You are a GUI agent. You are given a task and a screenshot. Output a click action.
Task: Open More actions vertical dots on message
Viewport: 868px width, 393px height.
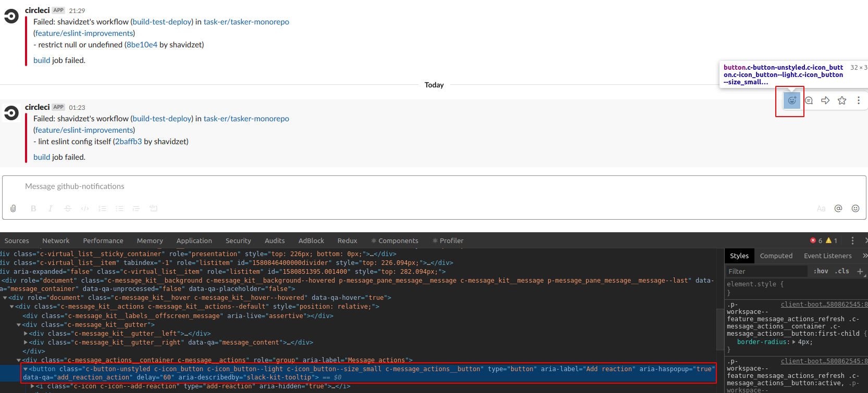point(859,100)
